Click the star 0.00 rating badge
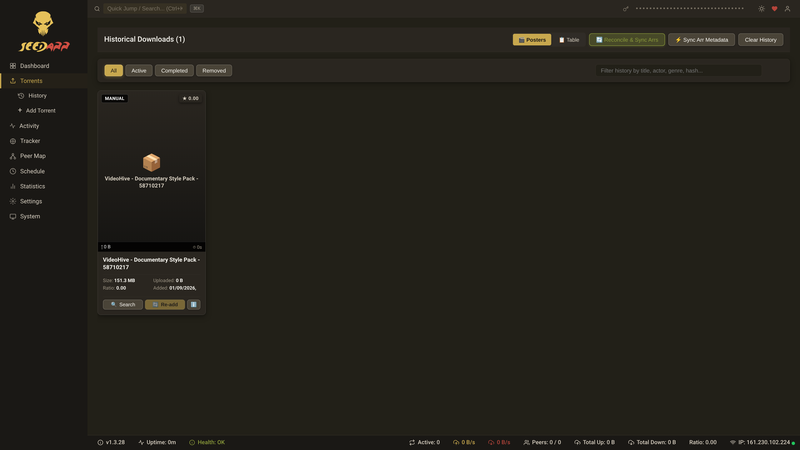This screenshot has width=800, height=450. pos(190,98)
